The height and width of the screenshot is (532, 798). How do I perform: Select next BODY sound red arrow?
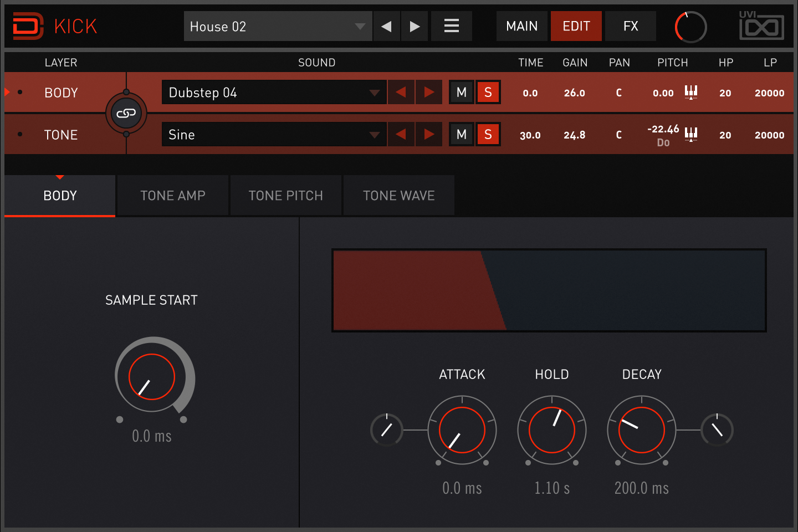point(429,92)
